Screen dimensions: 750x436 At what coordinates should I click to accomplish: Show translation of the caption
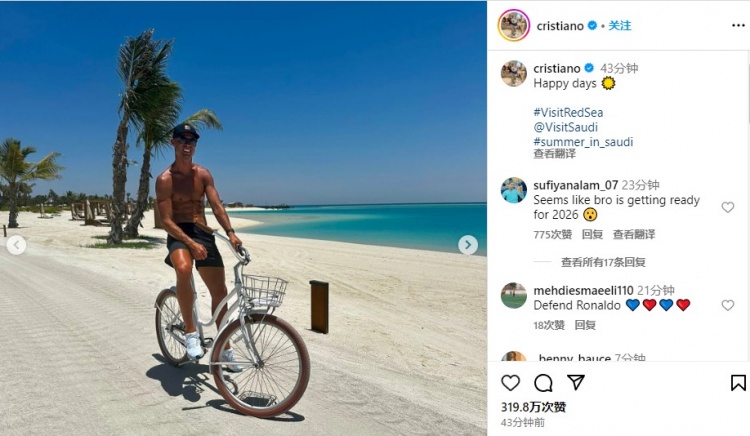point(554,154)
